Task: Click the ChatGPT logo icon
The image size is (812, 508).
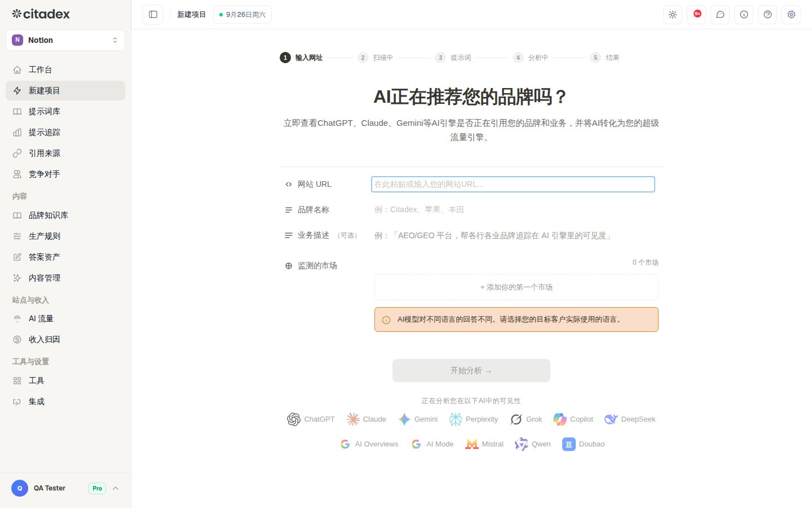Action: pyautogui.click(x=294, y=419)
